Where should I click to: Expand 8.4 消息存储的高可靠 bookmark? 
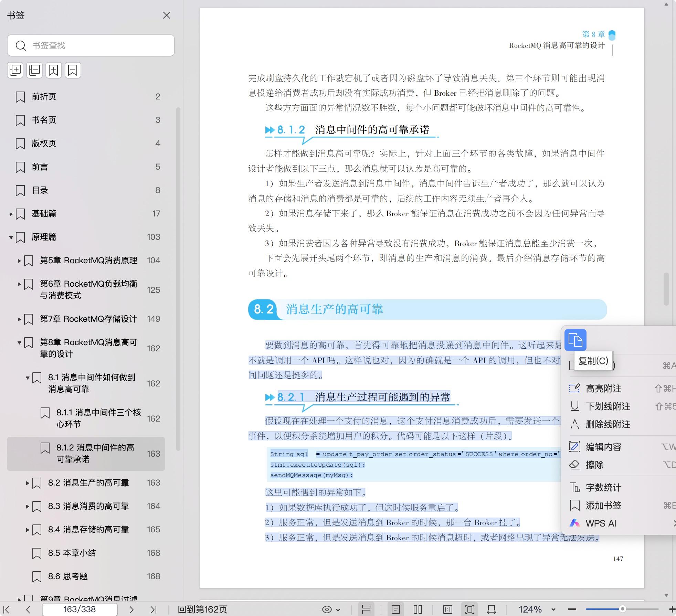click(28, 530)
